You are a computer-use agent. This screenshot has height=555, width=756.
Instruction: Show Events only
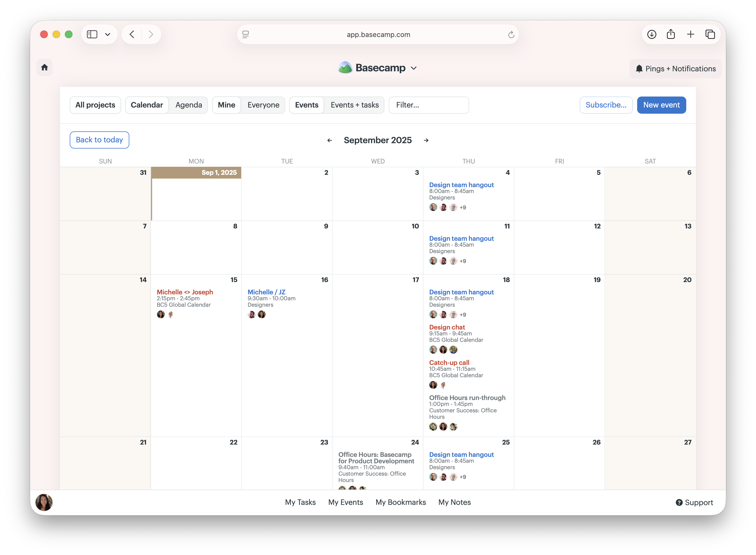(307, 105)
